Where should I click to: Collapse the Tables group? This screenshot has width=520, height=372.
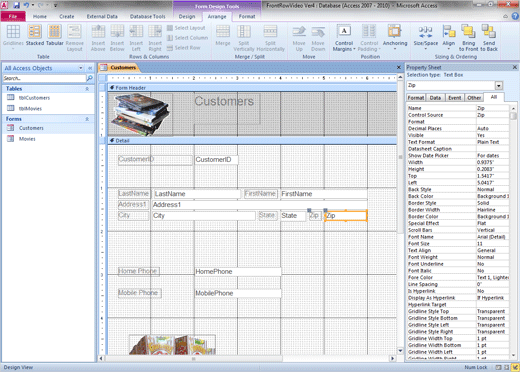(87, 89)
